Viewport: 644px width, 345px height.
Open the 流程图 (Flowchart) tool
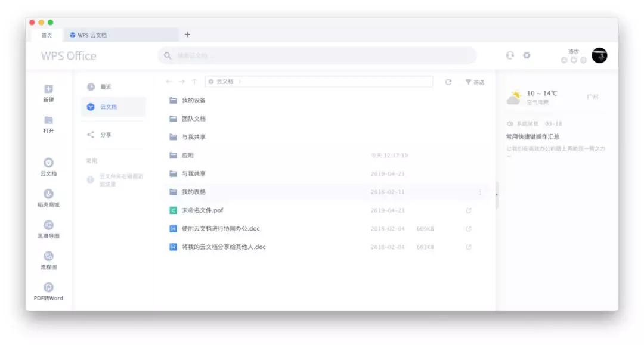pos(49,261)
